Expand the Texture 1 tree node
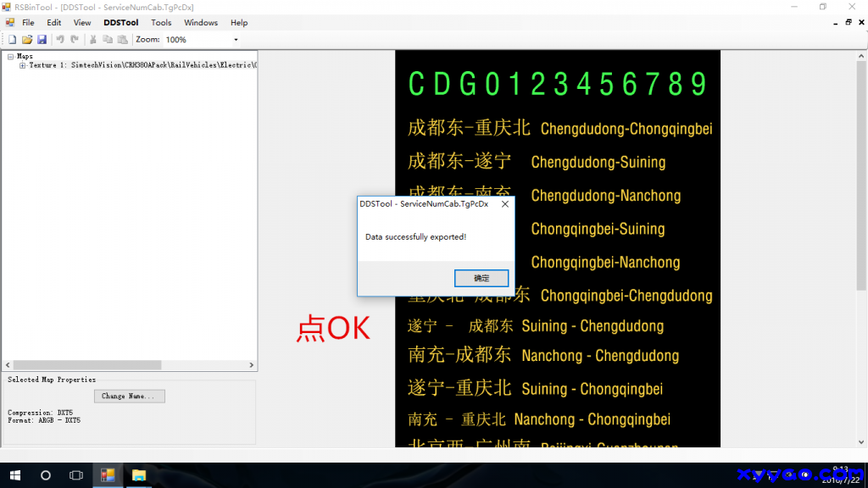The height and width of the screenshot is (488, 868). tap(23, 65)
